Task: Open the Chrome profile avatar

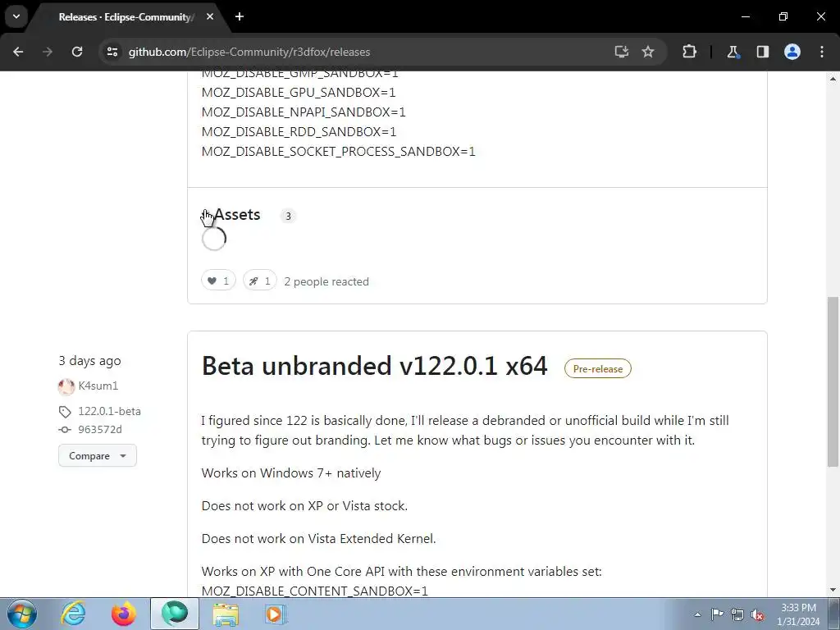Action: point(792,52)
